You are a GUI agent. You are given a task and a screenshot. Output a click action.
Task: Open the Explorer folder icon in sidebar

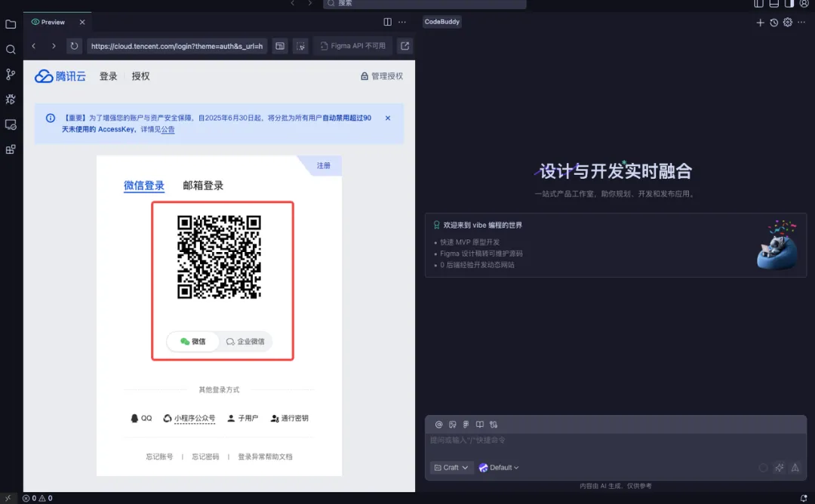pyautogui.click(x=11, y=24)
